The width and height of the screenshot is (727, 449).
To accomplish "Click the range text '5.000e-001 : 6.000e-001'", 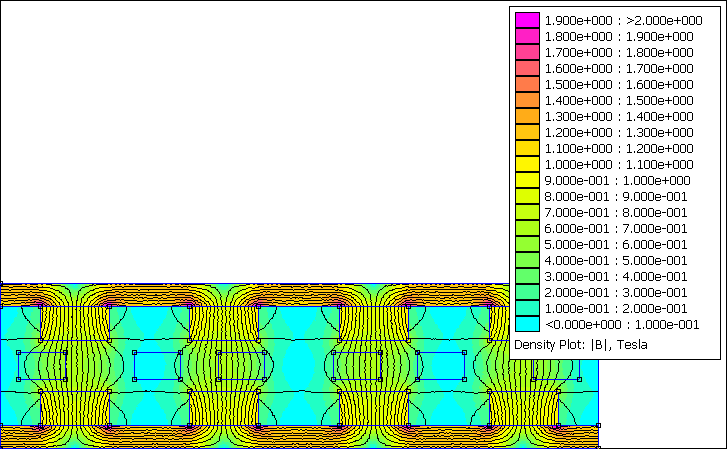I will click(616, 244).
